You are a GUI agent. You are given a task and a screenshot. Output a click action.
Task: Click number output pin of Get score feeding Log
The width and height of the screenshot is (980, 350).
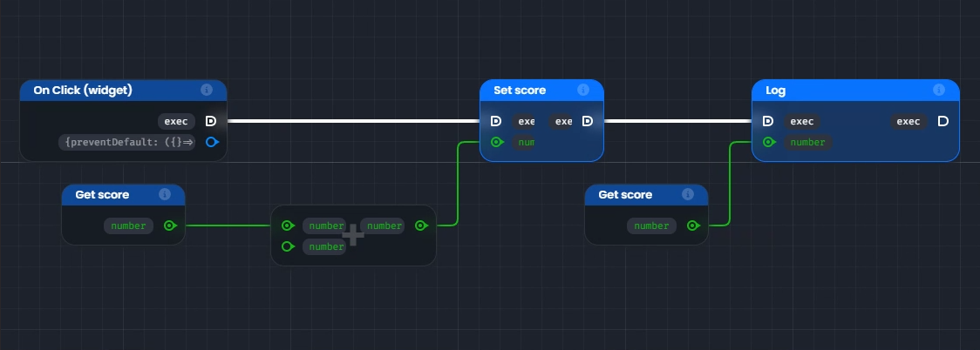point(693,225)
